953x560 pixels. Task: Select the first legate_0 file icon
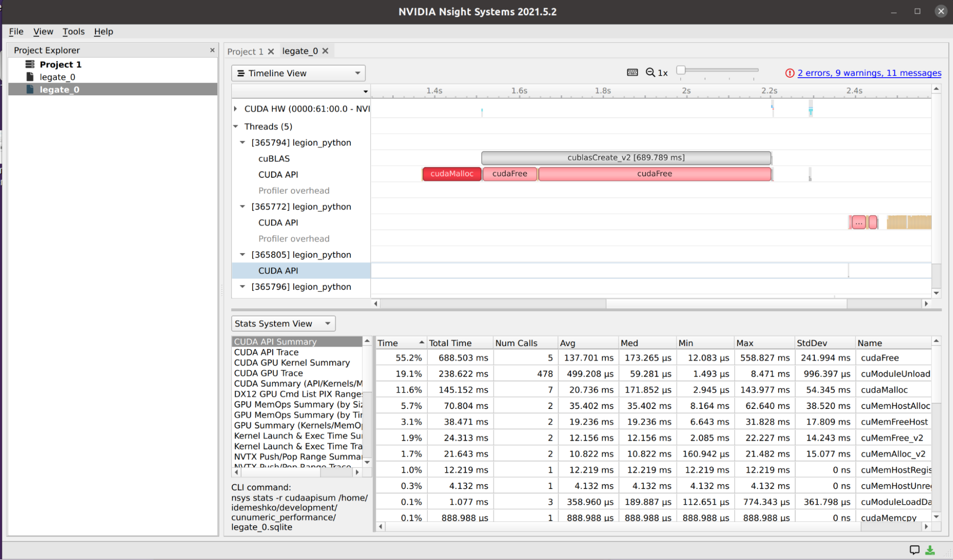click(x=30, y=77)
